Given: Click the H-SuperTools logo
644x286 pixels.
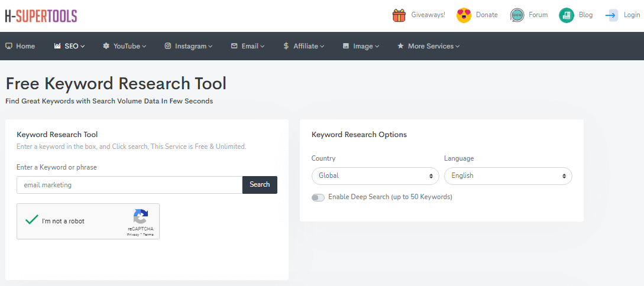Looking at the screenshot, I should (x=41, y=16).
